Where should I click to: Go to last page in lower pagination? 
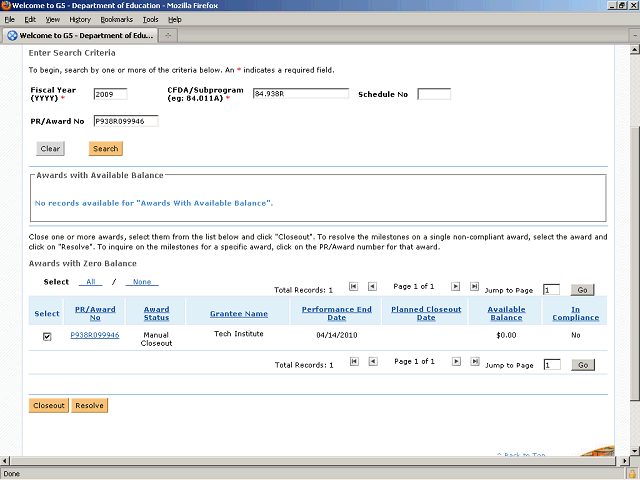(x=475, y=361)
